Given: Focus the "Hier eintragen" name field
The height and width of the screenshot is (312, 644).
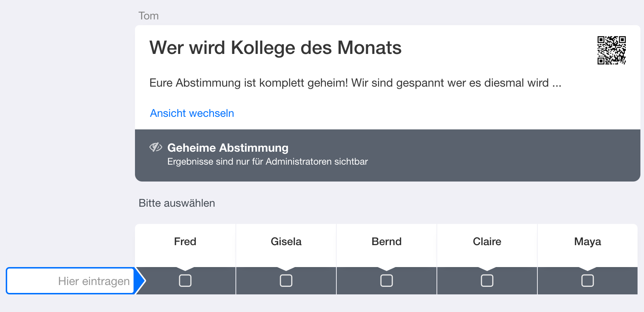Looking at the screenshot, I should [x=71, y=281].
